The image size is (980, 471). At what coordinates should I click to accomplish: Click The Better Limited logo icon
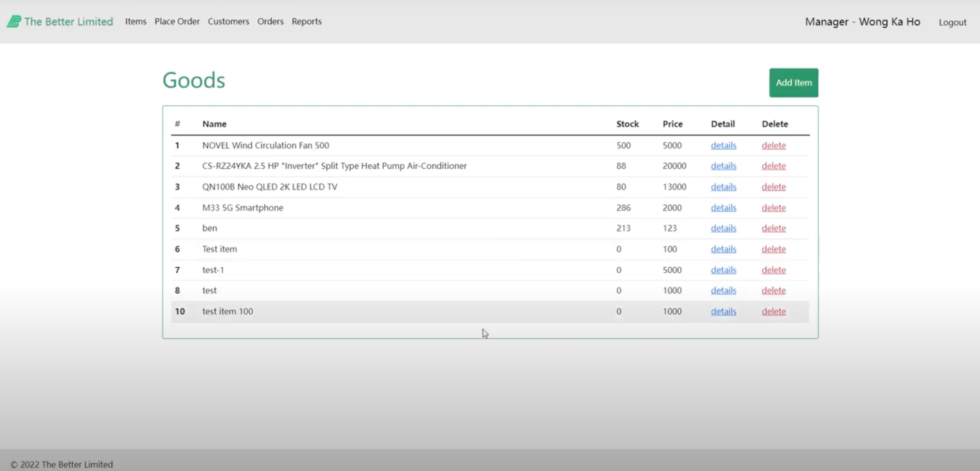14,21
